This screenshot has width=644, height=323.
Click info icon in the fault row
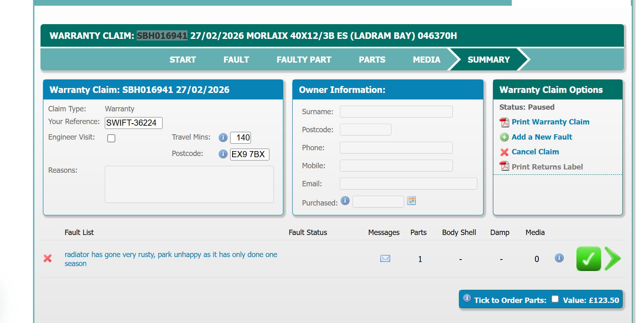(559, 258)
